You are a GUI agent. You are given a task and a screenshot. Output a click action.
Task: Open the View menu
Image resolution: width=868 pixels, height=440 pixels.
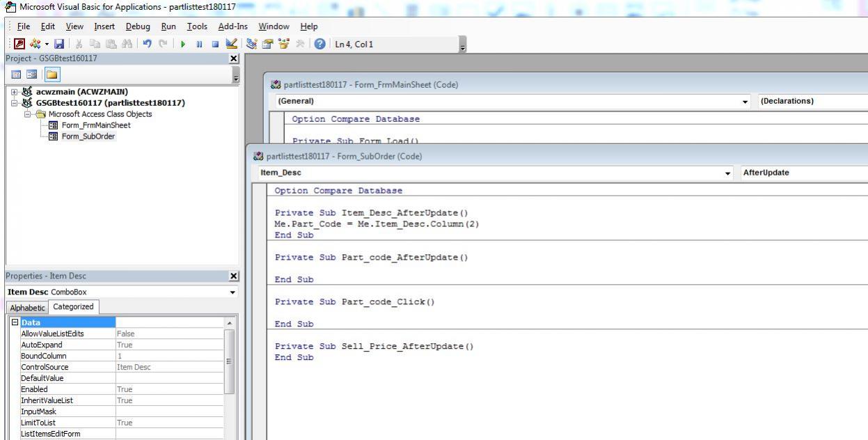[x=74, y=26]
